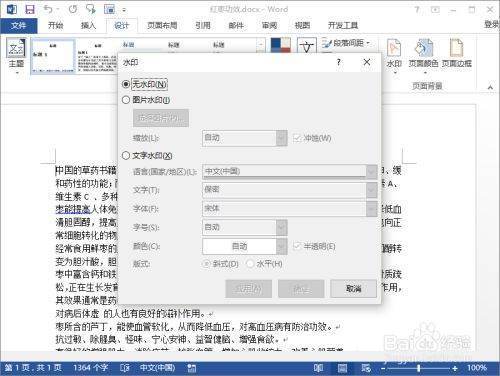Switch to the 开发工具 Developer tab
Viewport: 500px width, 376px height.
pos(343,25)
